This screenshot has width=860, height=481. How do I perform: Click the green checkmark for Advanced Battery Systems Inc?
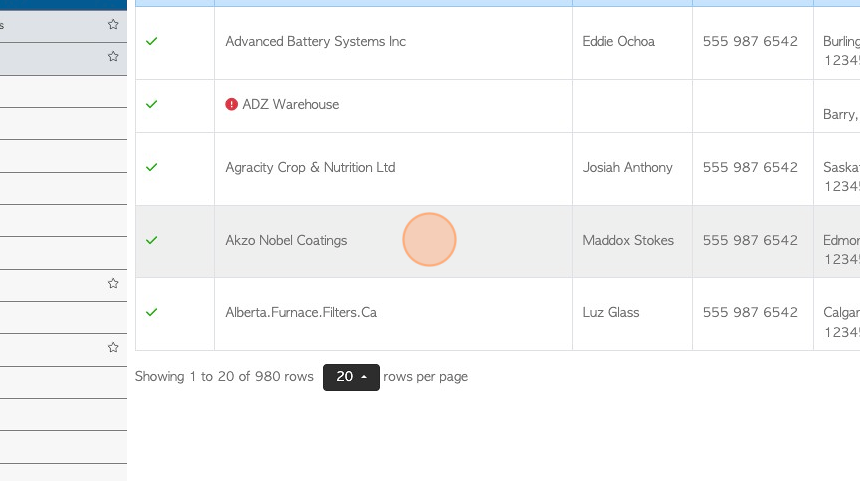151,41
